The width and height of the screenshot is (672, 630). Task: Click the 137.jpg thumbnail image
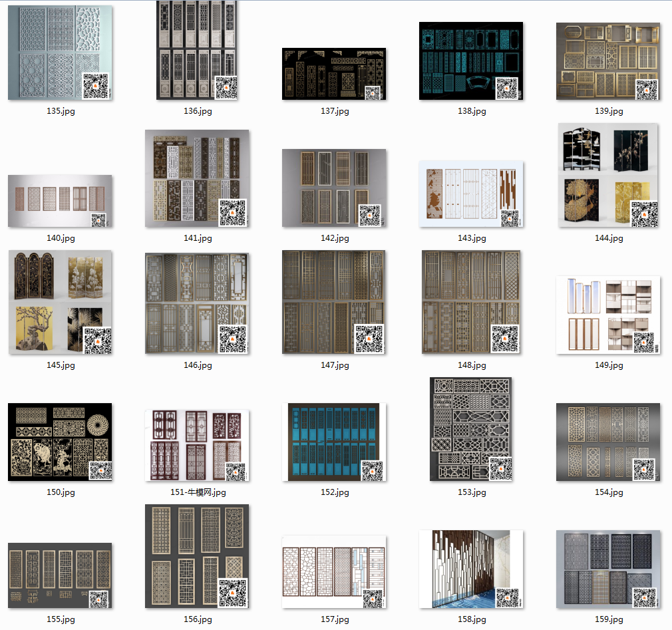click(334, 74)
